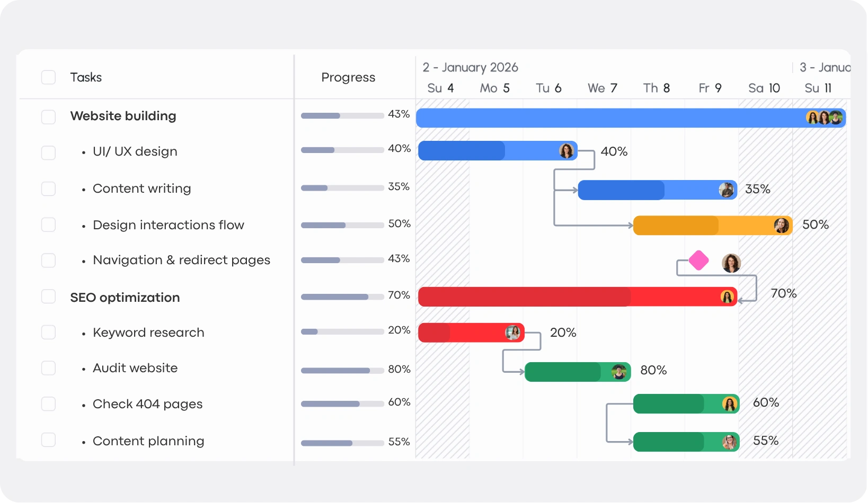Image resolution: width=868 pixels, height=503 pixels.
Task: Check the SEO optimization checkbox
Action: point(48,297)
